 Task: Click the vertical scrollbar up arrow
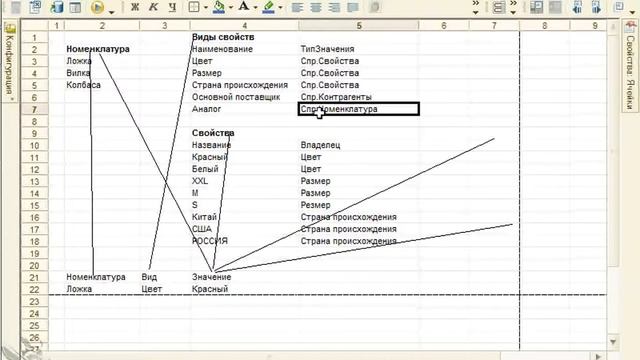pyautogui.click(x=613, y=27)
